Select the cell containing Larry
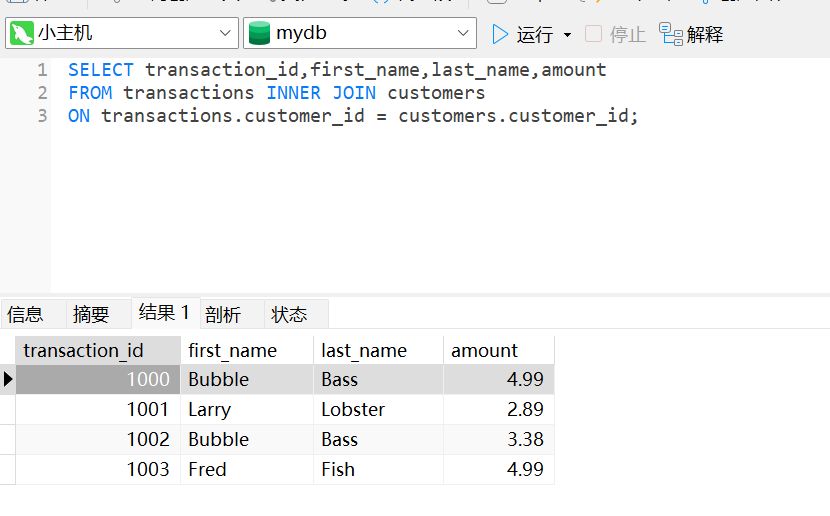The height and width of the screenshot is (516, 830). coord(210,409)
